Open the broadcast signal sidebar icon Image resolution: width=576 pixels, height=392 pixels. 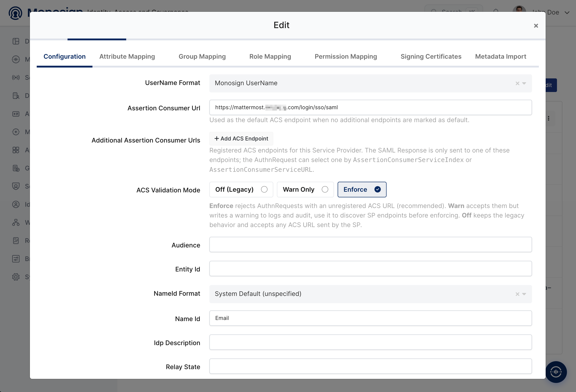16,77
